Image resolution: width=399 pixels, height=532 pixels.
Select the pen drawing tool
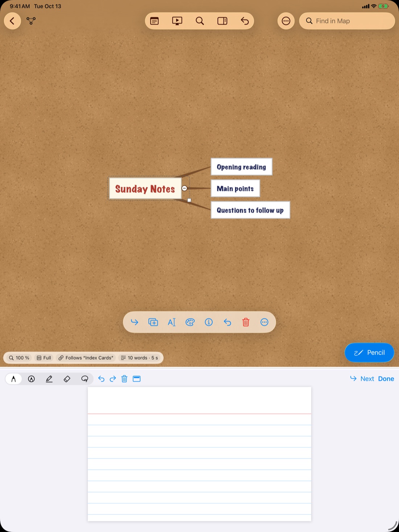(x=14, y=379)
